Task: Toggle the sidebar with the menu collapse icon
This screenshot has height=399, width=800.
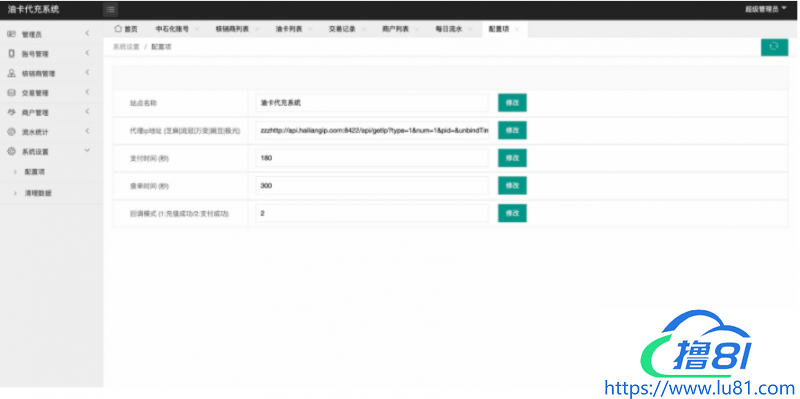Action: click(111, 9)
